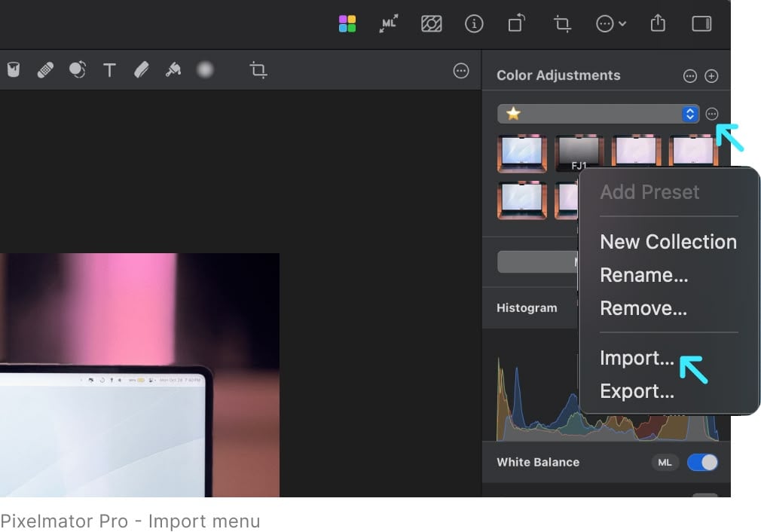Image resolution: width=761 pixels, height=532 pixels.
Task: Open the tool options ellipsis menu
Action: (460, 71)
